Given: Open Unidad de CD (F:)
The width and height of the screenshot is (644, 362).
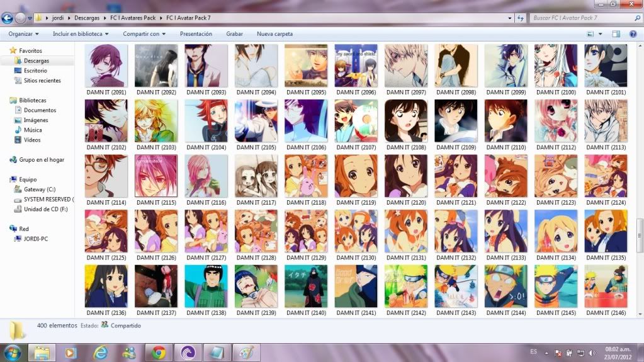Looking at the screenshot, I should (x=45, y=209).
